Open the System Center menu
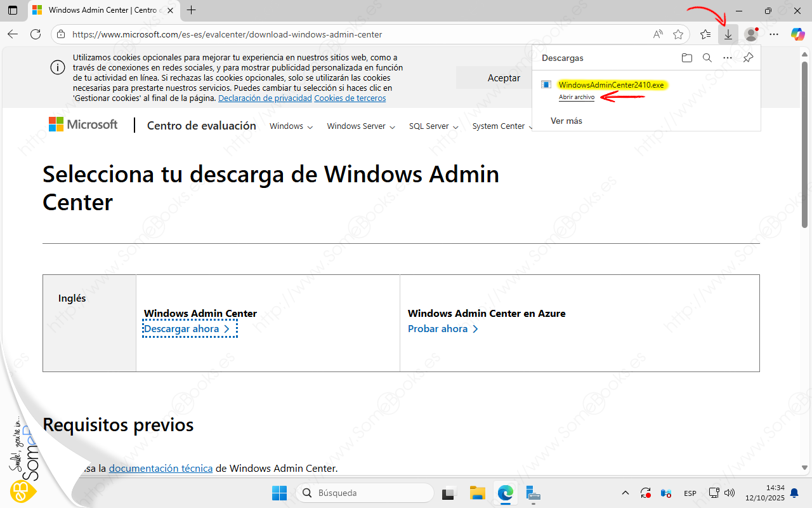812x508 pixels. pyautogui.click(x=502, y=126)
